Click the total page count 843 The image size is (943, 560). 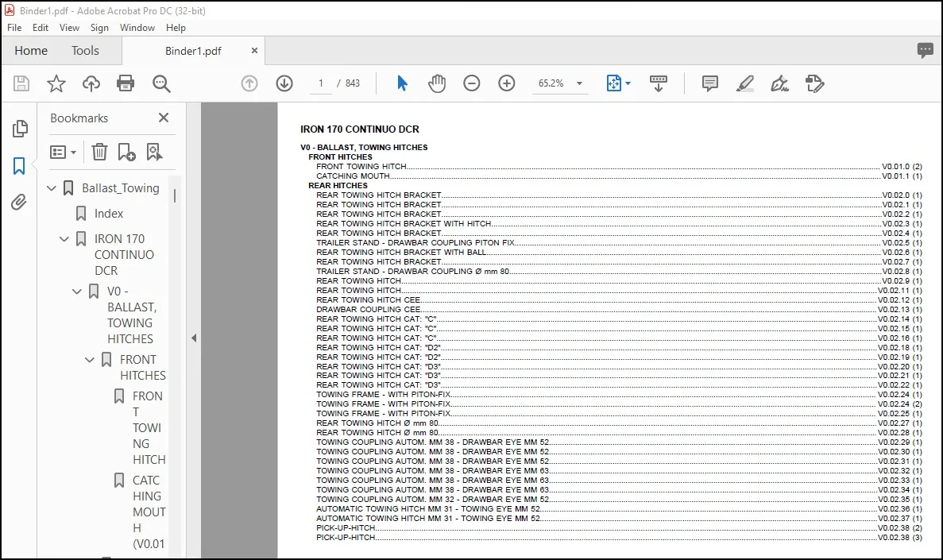(x=353, y=83)
